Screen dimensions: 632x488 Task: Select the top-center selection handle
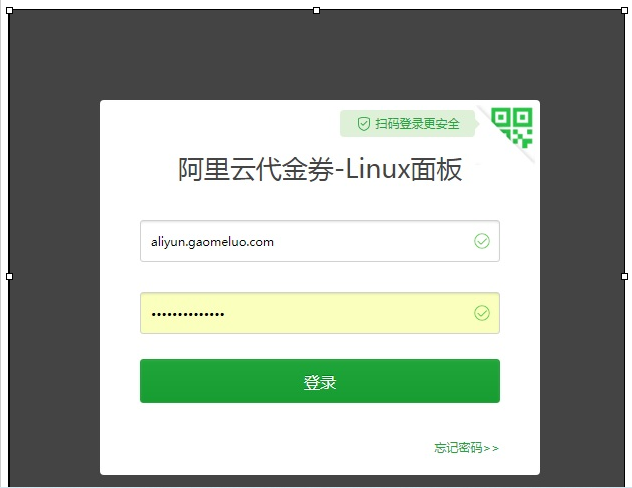coord(316,10)
